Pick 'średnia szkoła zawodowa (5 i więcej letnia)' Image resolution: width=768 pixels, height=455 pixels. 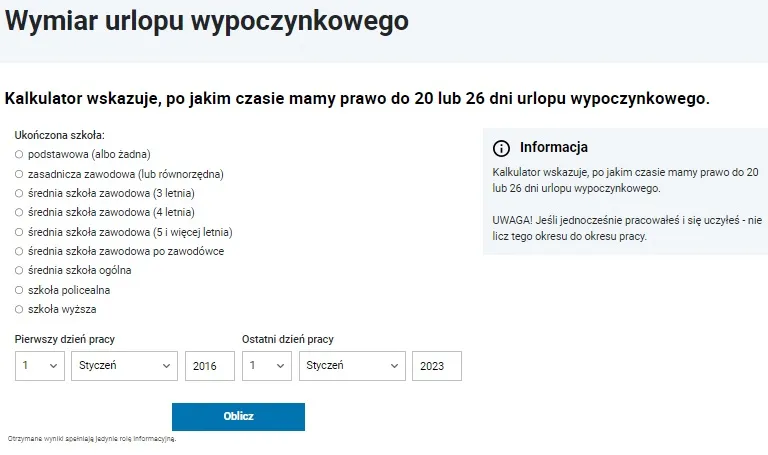point(20,232)
